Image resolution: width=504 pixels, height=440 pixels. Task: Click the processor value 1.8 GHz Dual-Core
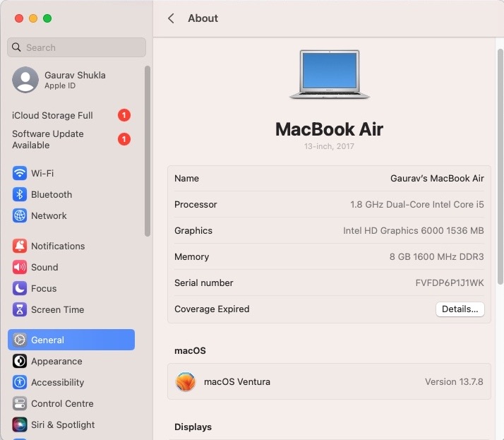pyautogui.click(x=417, y=204)
